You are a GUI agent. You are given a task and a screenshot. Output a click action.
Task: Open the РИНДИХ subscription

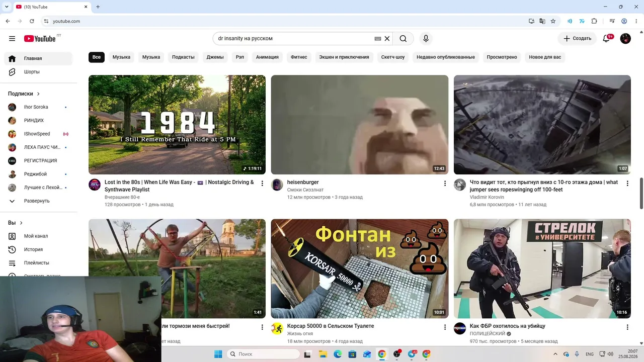[39, 121]
